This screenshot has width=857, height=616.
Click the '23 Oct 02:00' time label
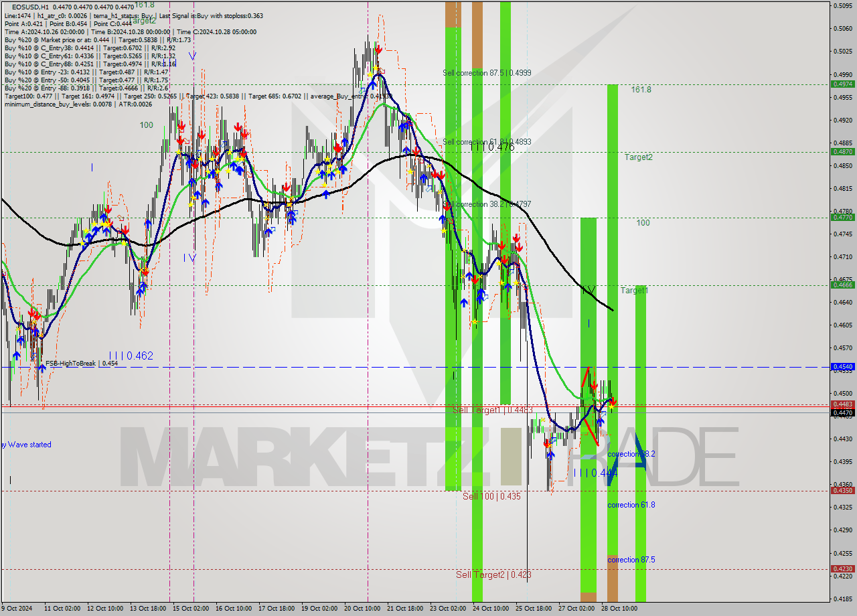tap(448, 609)
